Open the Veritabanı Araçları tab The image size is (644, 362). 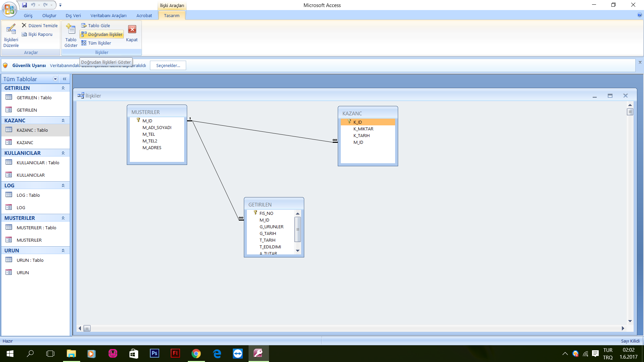click(108, 15)
